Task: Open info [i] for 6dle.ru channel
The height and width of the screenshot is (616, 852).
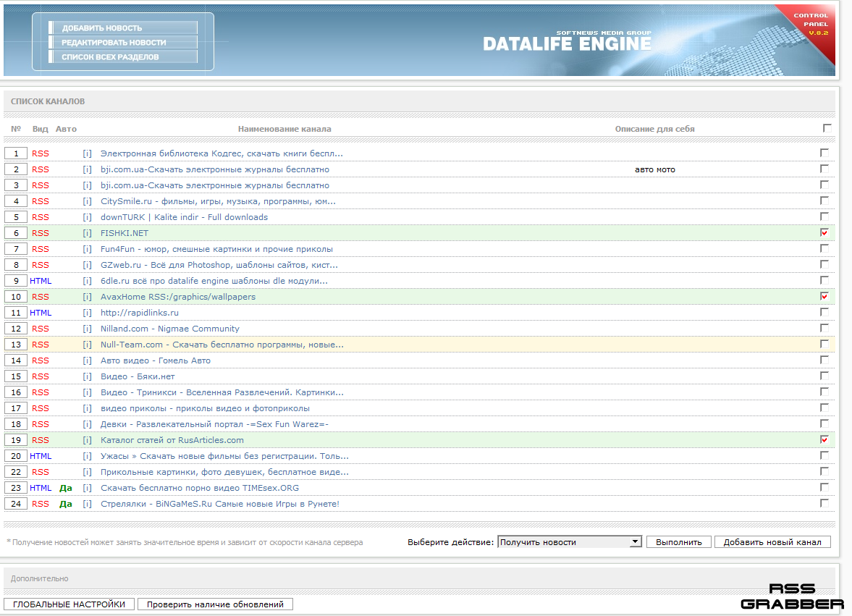Action: coord(87,281)
